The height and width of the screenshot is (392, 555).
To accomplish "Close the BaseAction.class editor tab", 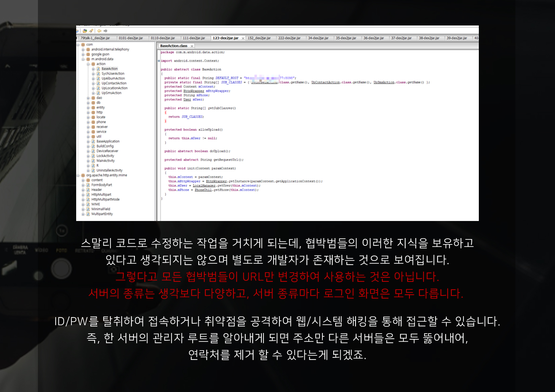I will tap(192, 46).
